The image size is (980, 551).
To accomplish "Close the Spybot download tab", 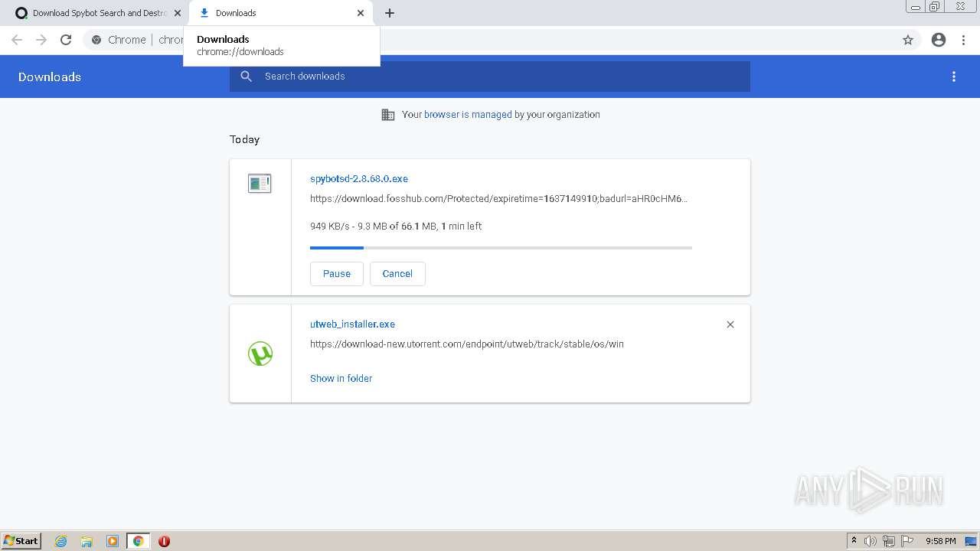I will 177,13.
